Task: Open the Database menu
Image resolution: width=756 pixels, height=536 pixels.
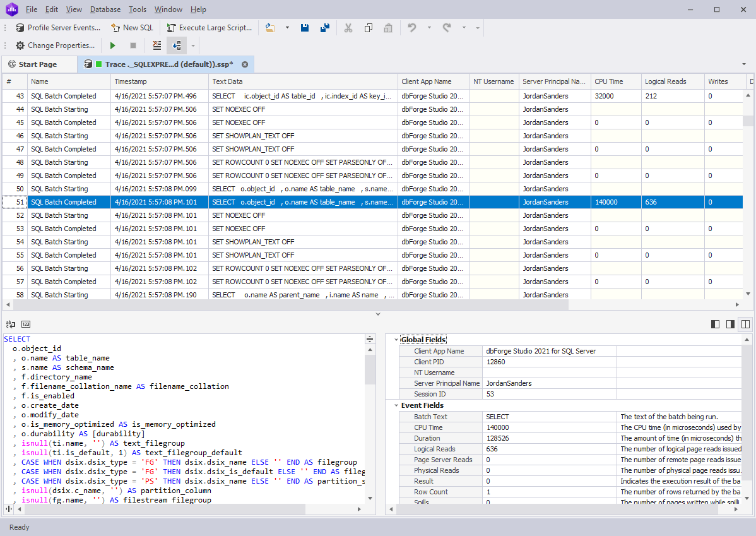Action: click(105, 9)
